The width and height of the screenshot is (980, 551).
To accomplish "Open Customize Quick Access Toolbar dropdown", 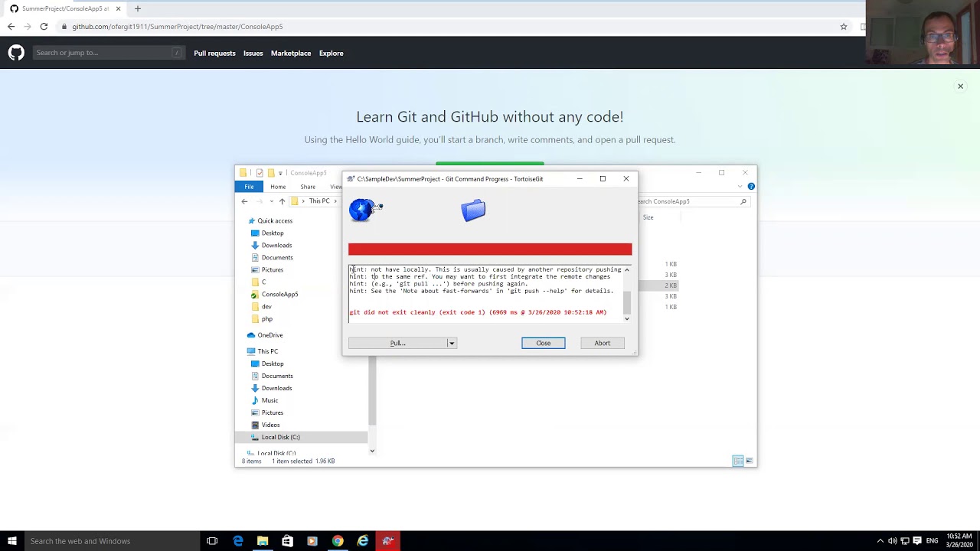I will (x=280, y=173).
